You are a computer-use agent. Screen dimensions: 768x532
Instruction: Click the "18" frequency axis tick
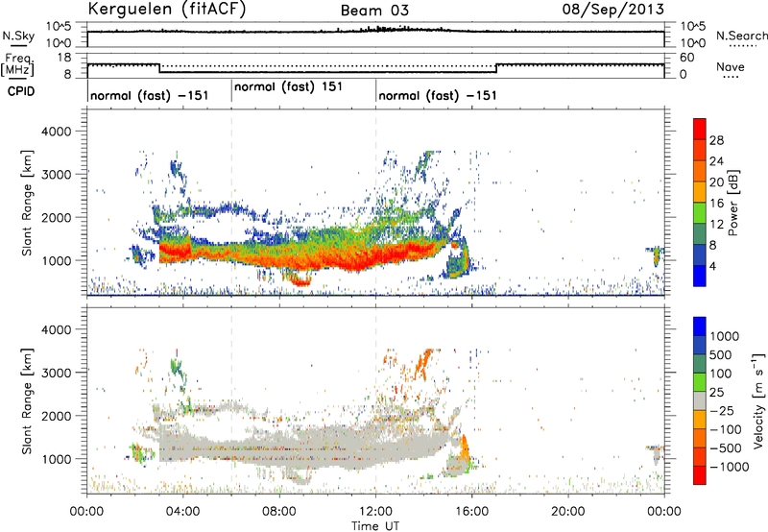point(64,58)
